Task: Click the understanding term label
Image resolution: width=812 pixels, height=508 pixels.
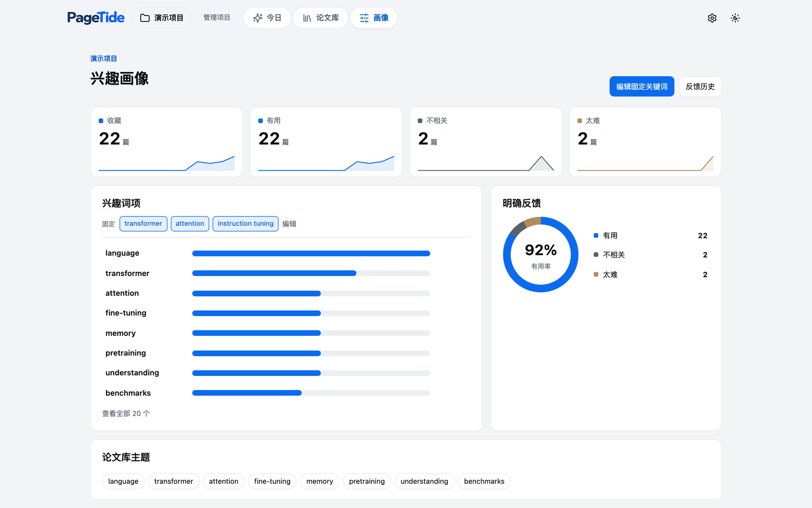Action: (x=132, y=373)
